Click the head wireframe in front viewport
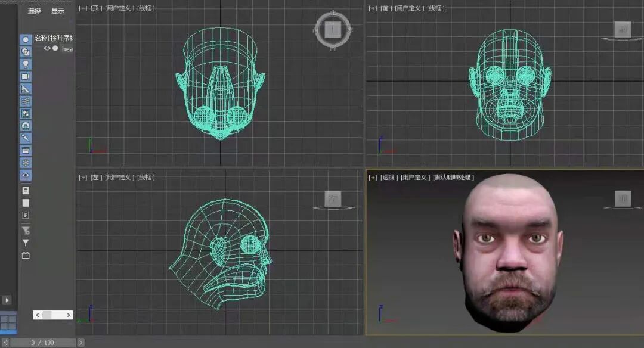The image size is (644, 348). 510,85
